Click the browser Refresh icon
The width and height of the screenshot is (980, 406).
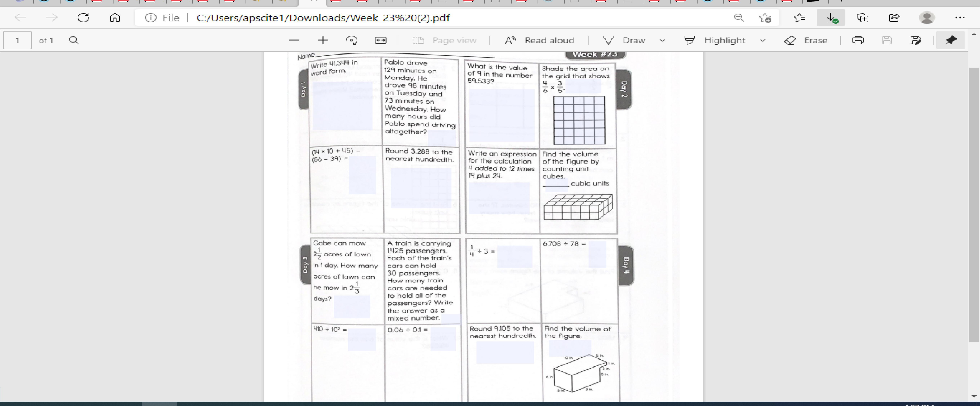click(x=83, y=18)
